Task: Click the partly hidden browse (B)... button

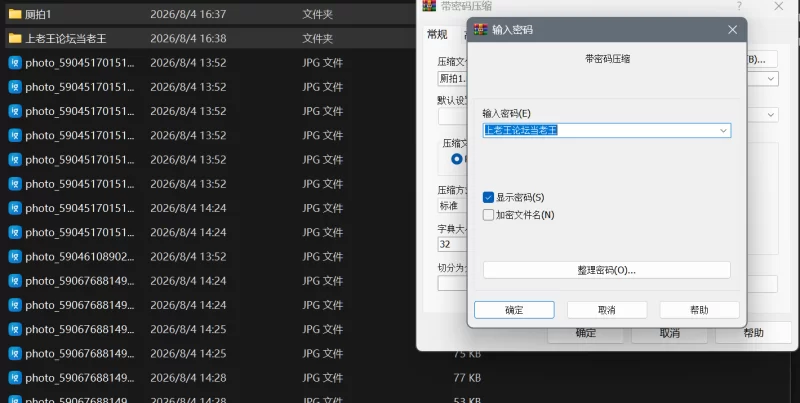Action: [762, 59]
